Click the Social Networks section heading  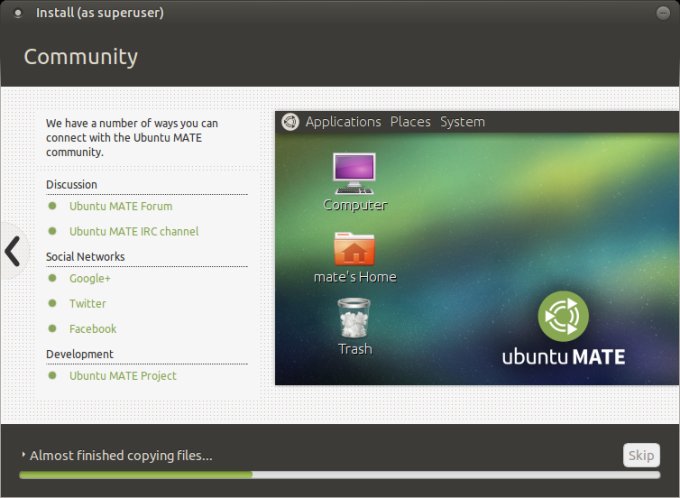(x=85, y=257)
